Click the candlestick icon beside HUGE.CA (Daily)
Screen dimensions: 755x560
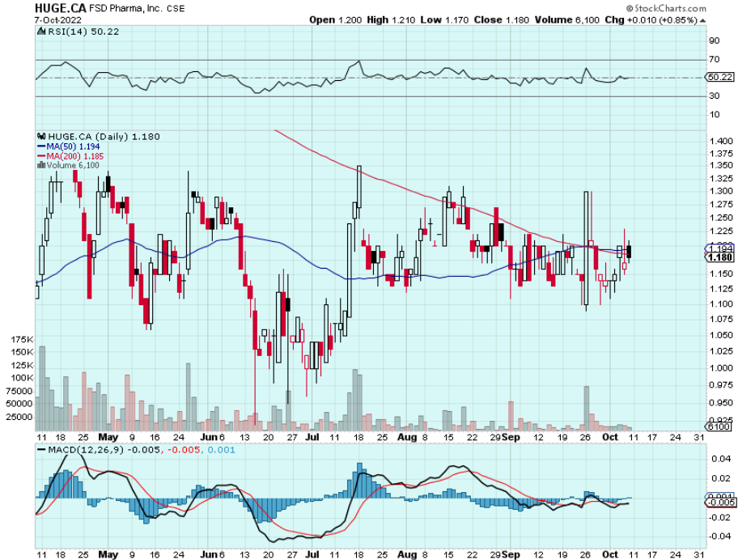[x=42, y=137]
